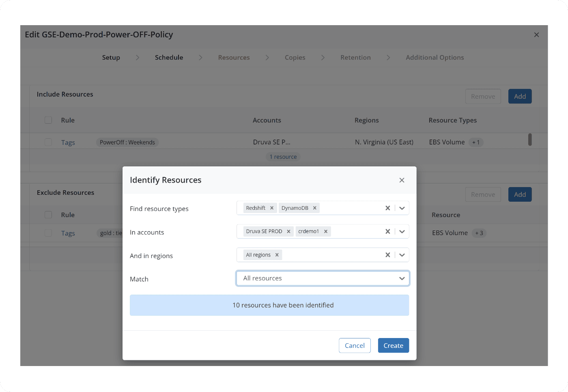Check the PowerOff Weekends tag rule
Image resolution: width=568 pixels, height=392 pixels.
coord(48,142)
